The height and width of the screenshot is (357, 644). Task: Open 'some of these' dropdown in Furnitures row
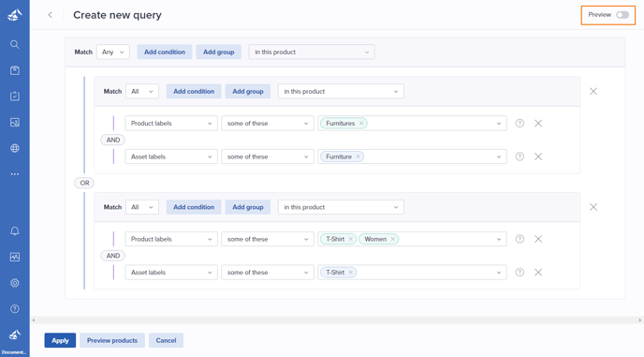(268, 123)
